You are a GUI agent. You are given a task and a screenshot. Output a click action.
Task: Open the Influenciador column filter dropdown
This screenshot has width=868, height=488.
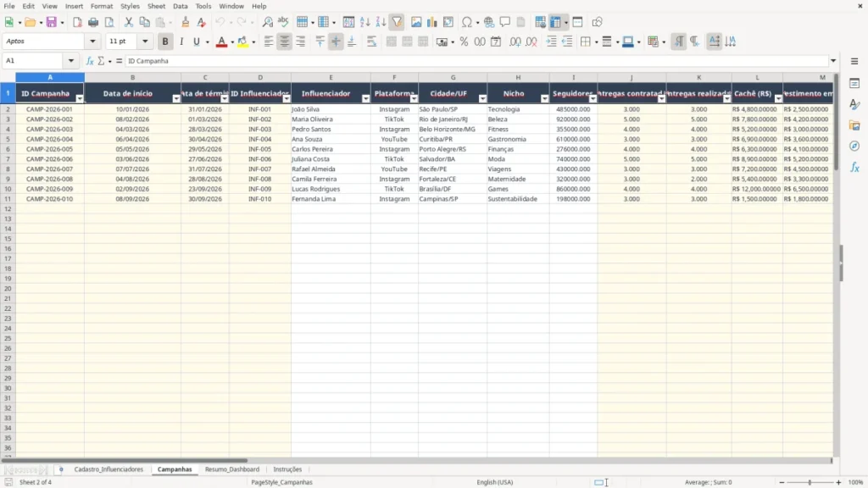click(x=365, y=98)
